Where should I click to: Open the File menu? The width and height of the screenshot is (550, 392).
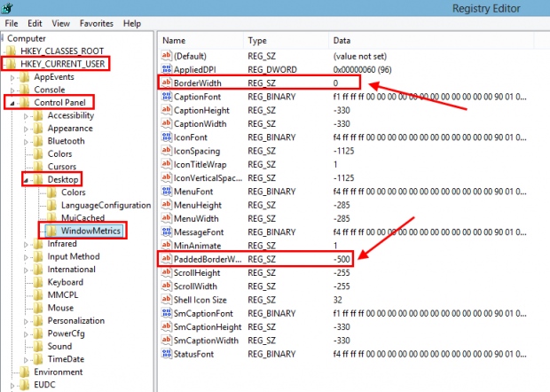12,23
